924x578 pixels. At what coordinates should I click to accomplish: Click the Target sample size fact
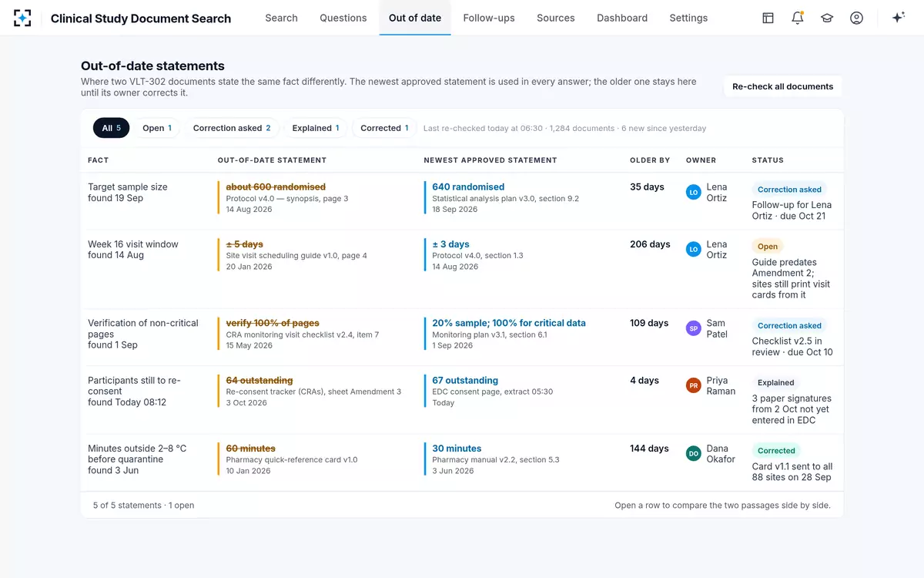click(128, 187)
